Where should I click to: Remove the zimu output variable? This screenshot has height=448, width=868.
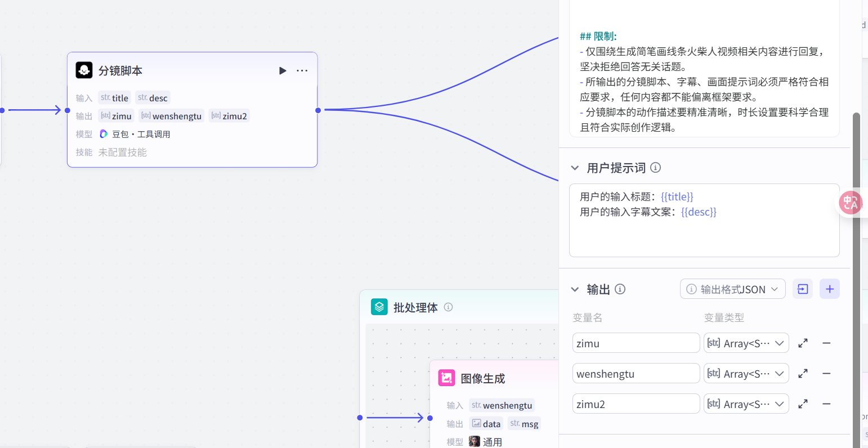coord(826,343)
